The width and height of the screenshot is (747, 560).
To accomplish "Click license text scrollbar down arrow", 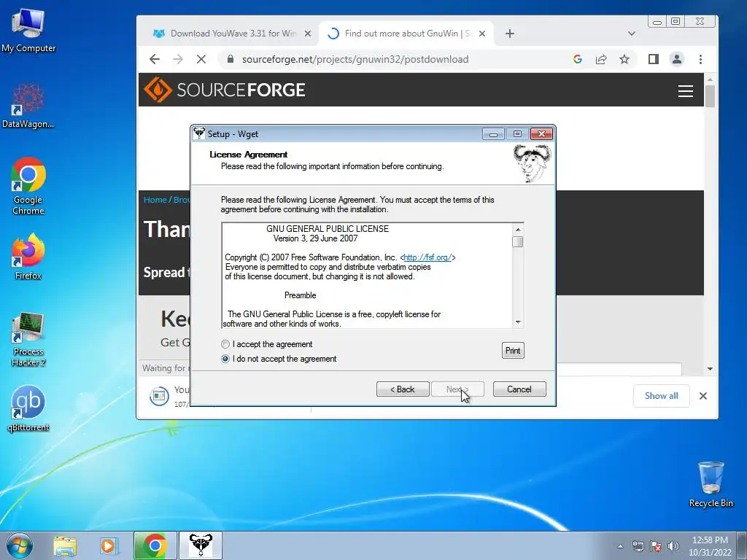I will click(518, 322).
